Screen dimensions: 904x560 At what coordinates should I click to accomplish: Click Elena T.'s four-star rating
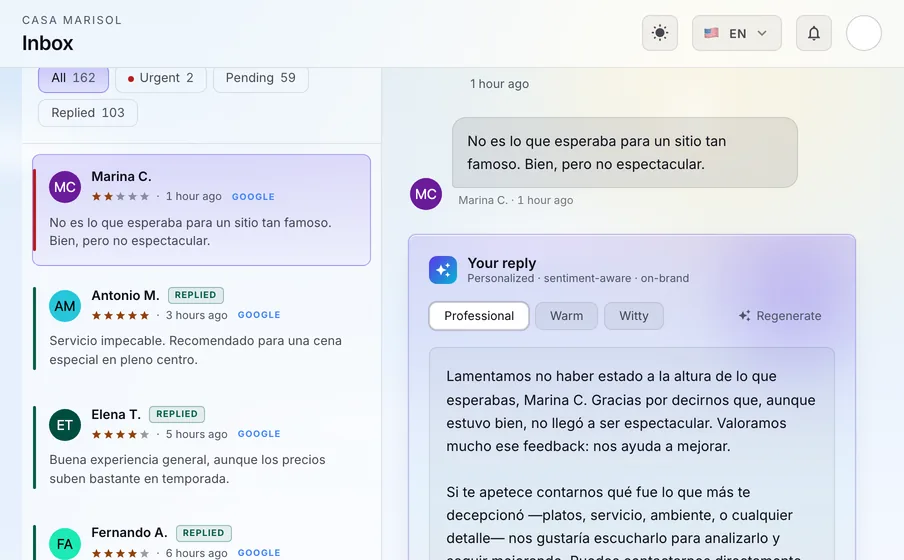pyautogui.click(x=120, y=434)
